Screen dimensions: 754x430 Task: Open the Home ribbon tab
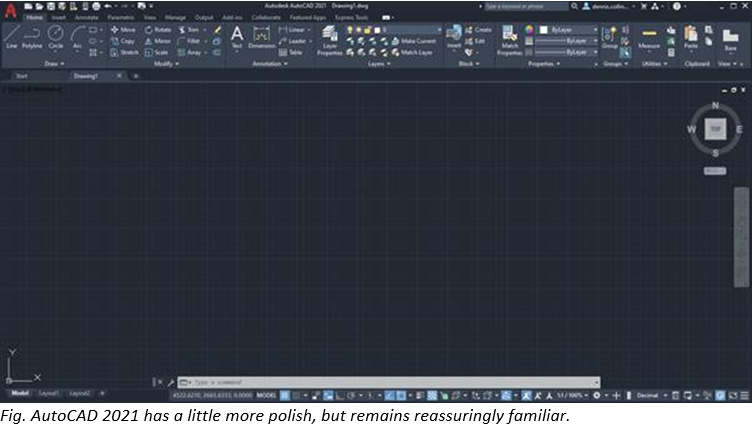click(34, 17)
